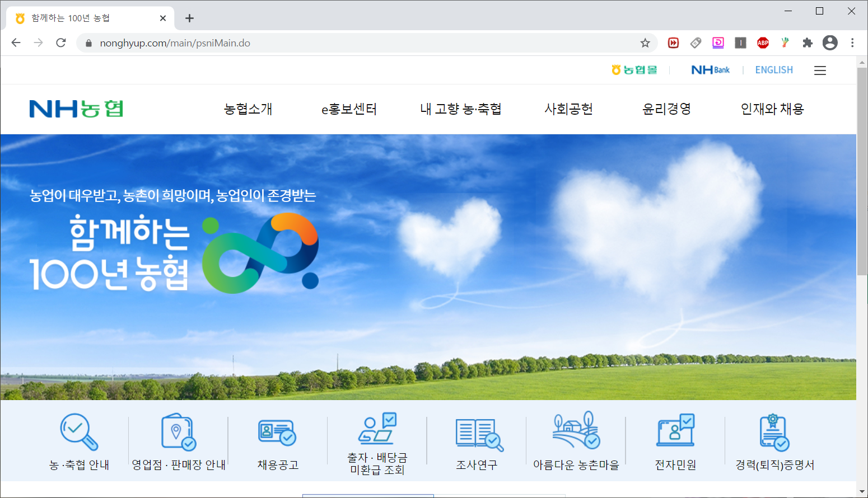Reload the page
This screenshot has width=868, height=498.
click(61, 43)
